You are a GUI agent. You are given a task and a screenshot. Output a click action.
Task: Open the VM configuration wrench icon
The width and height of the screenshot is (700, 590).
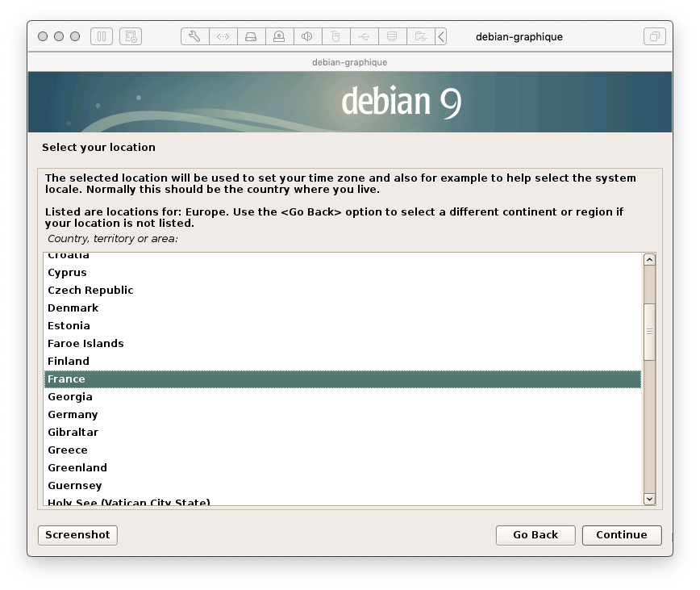pyautogui.click(x=194, y=36)
